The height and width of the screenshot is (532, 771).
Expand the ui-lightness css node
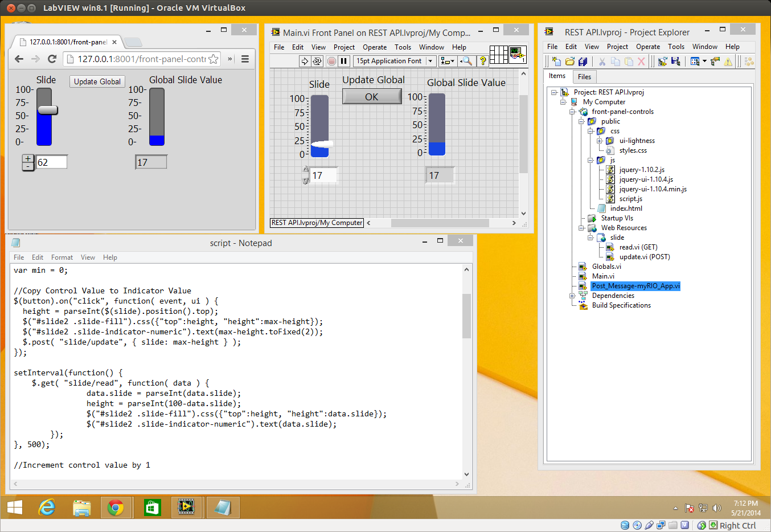coord(598,140)
